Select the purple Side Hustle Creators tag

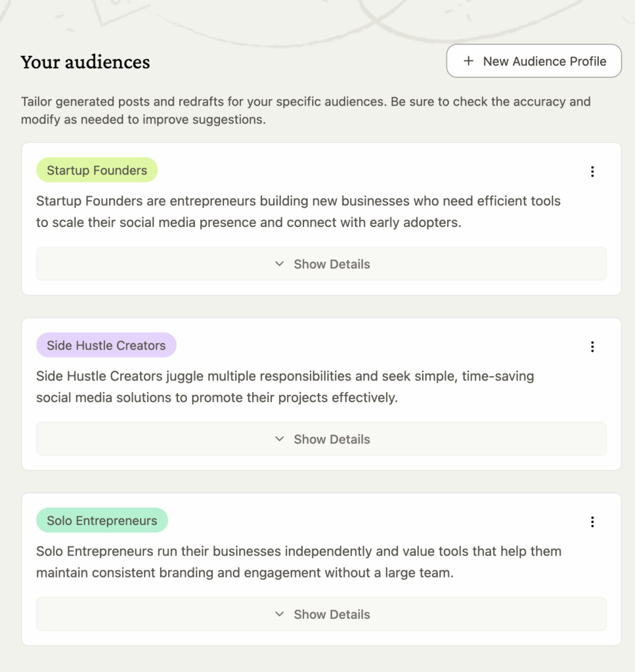[106, 345]
